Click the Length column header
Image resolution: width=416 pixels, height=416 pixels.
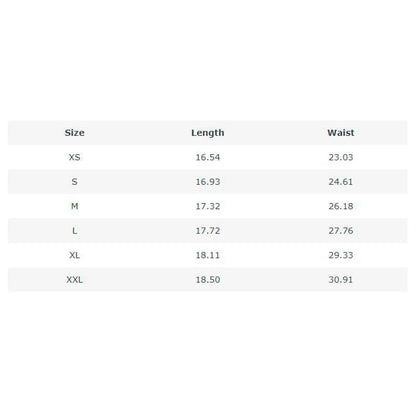pos(208,133)
